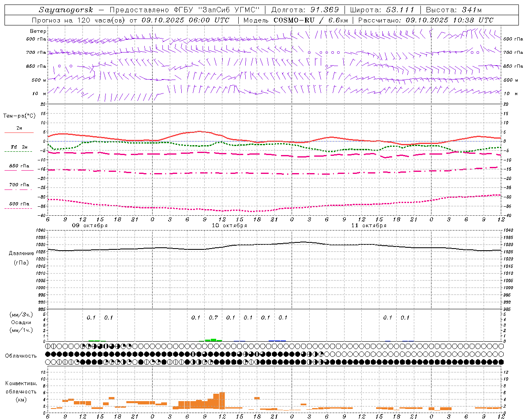Click the '11 октября' date label
Viewport: 525px width, 420px height.
click(x=369, y=226)
